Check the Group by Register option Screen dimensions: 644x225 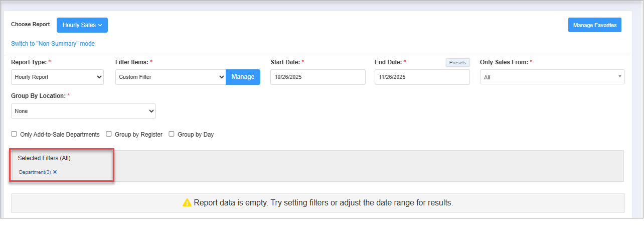point(109,135)
